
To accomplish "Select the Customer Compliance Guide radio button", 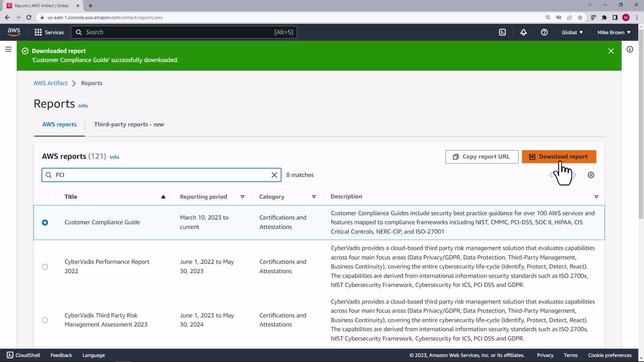I will 45,223.
